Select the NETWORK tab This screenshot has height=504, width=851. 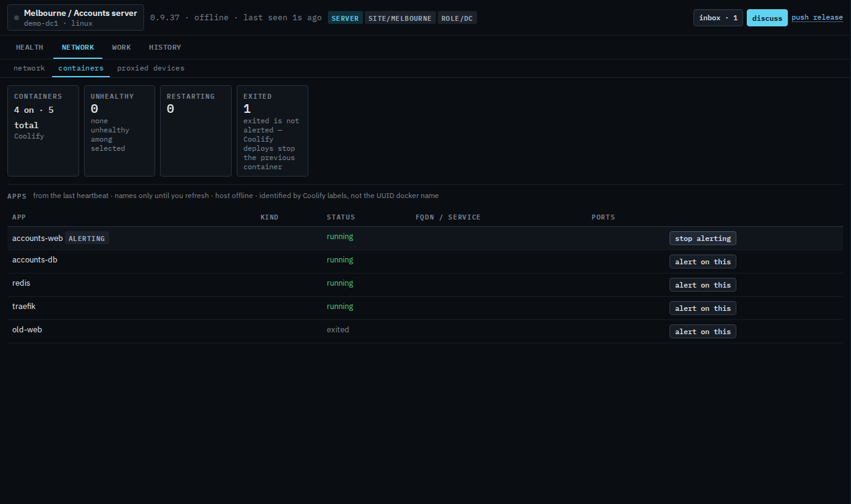pos(78,47)
